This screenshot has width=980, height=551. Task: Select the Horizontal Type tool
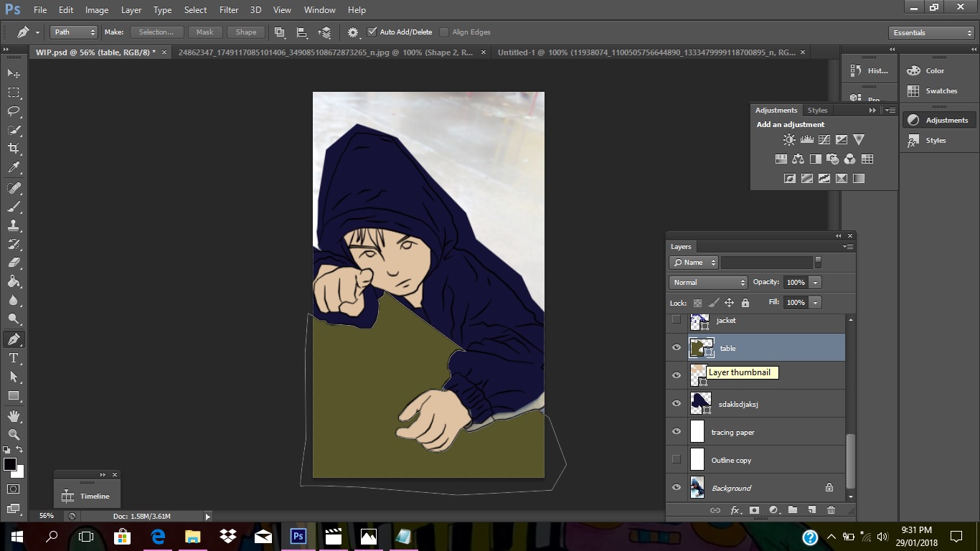[x=14, y=358]
